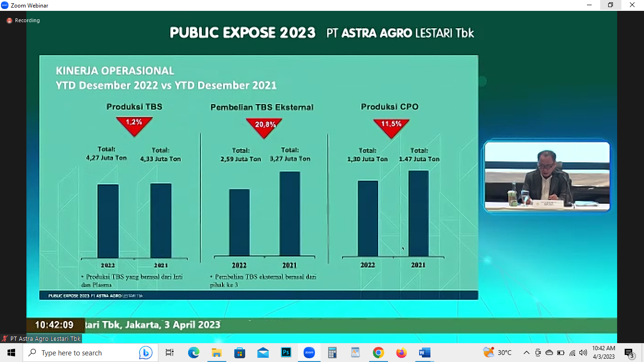Switch to Microsoft Word on the taskbar
The image size is (644, 362).
[x=424, y=353]
